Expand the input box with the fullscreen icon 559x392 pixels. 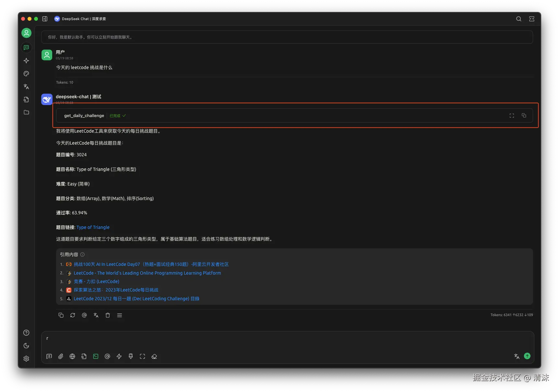point(142,356)
